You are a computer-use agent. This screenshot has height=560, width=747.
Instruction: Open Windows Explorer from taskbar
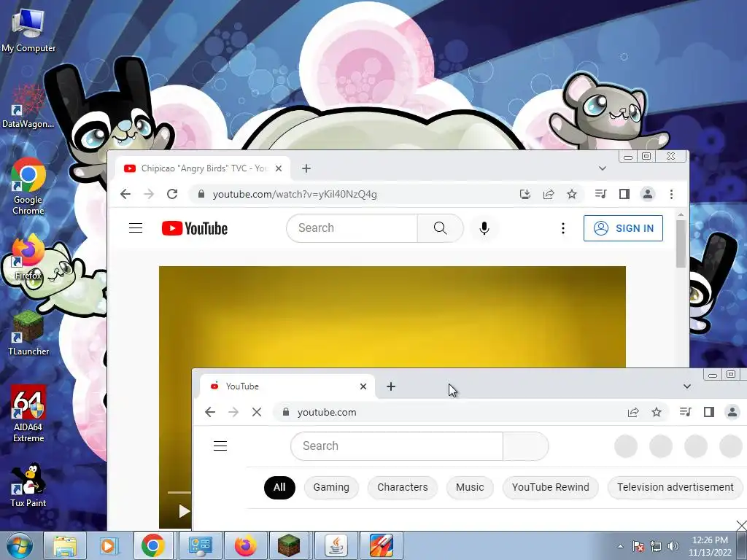[65, 545]
